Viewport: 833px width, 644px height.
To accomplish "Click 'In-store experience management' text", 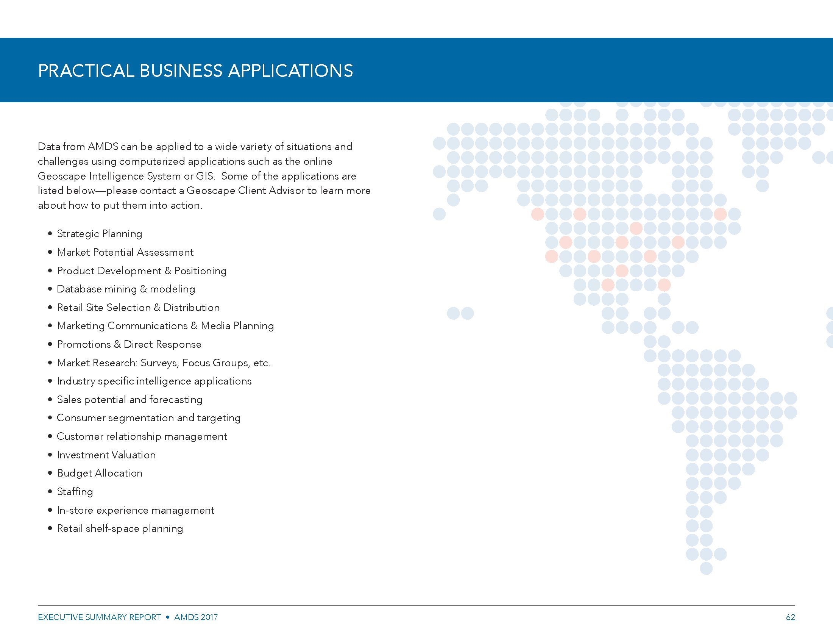I will pos(136,510).
